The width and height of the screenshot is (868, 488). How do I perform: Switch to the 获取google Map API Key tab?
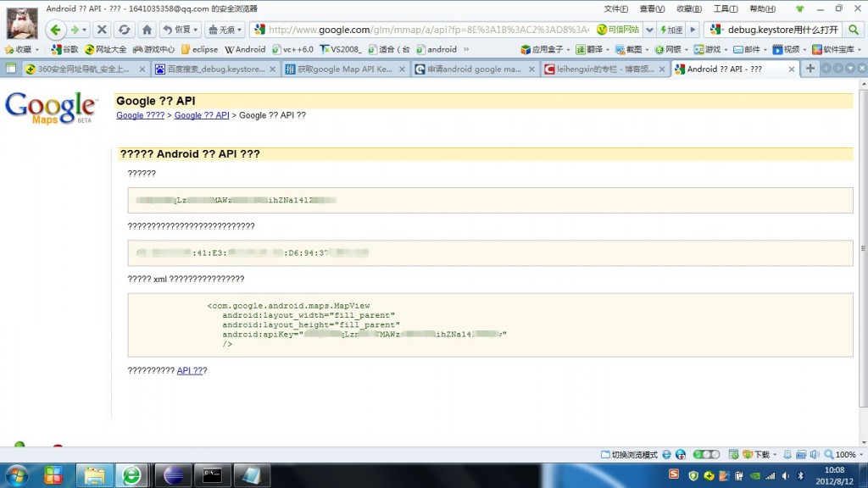click(x=345, y=69)
